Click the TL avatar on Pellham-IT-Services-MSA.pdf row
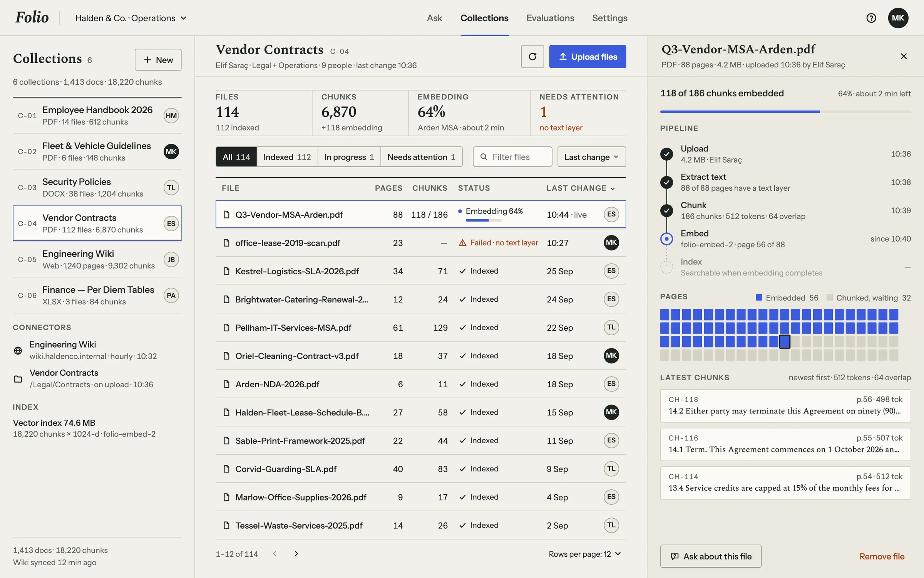Viewport: 924px width, 578px height. (x=611, y=327)
